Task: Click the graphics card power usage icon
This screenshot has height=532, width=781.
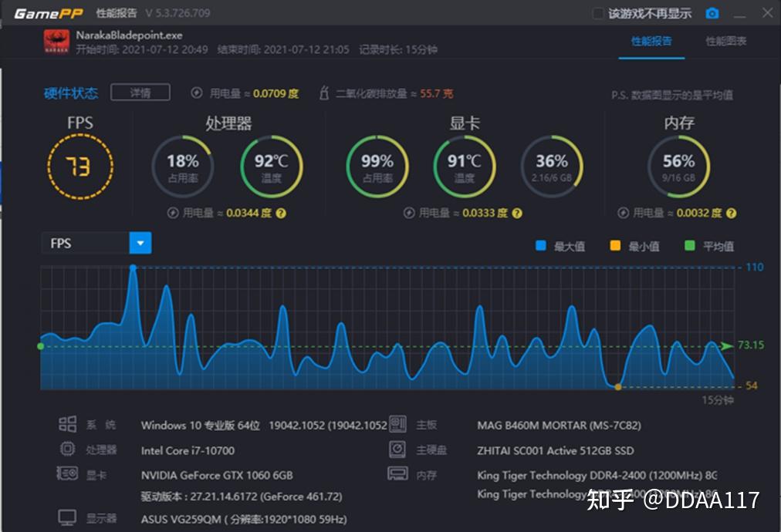Action: point(409,213)
